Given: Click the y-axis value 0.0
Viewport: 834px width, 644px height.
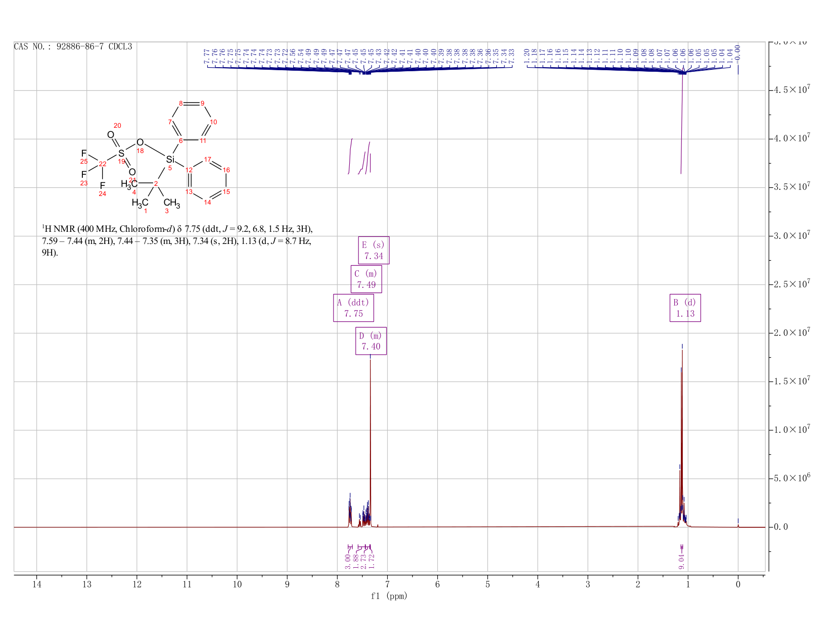Looking at the screenshot, I should click(x=780, y=527).
